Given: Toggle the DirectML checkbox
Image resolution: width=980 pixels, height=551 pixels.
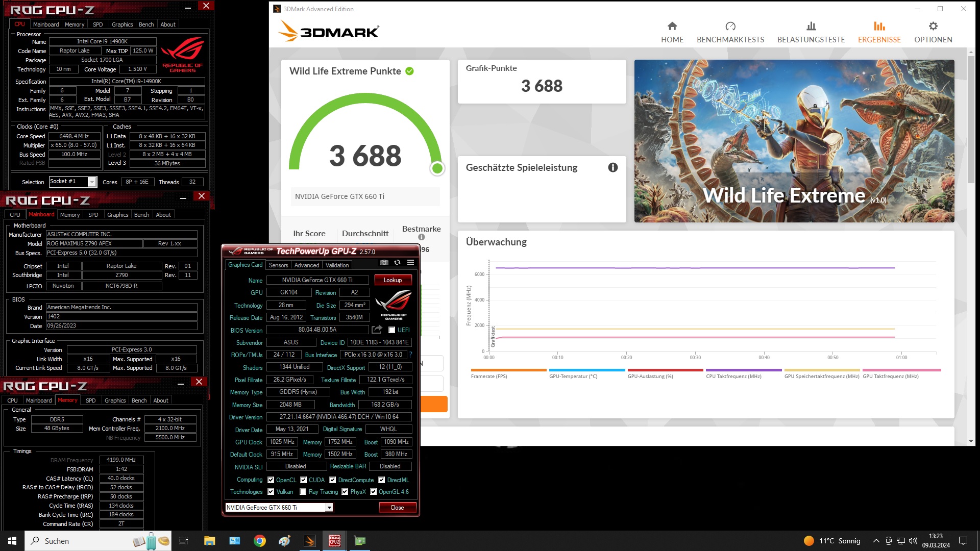Looking at the screenshot, I should (x=382, y=480).
